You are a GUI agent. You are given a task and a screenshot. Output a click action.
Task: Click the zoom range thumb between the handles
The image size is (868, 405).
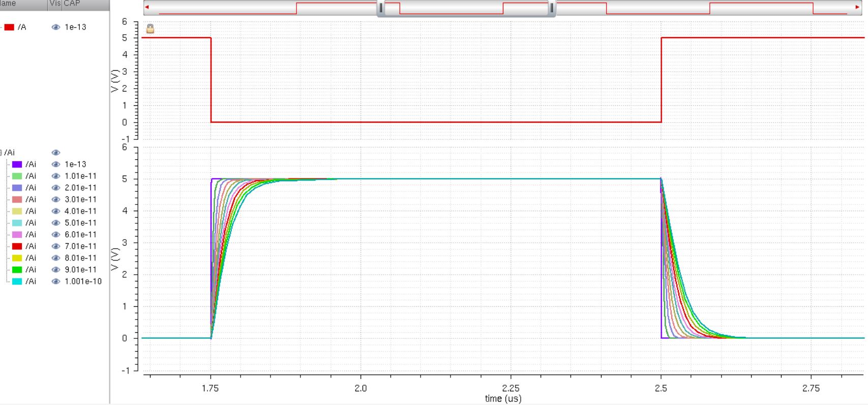point(466,8)
